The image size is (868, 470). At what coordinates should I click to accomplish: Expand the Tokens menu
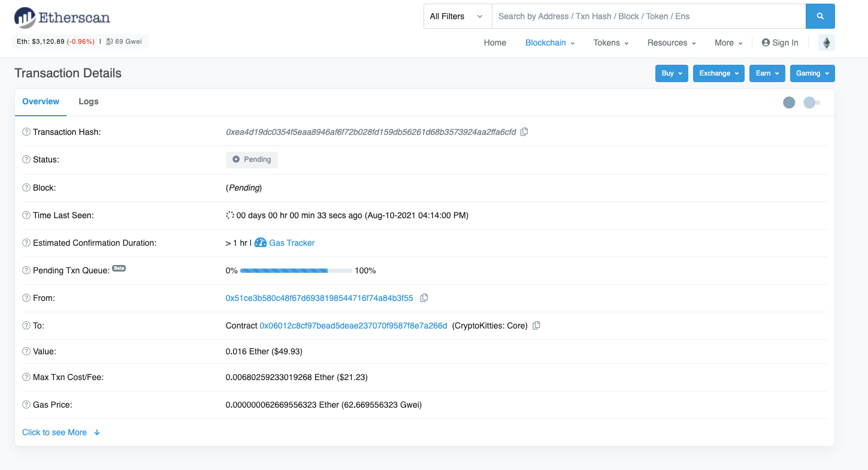(611, 43)
